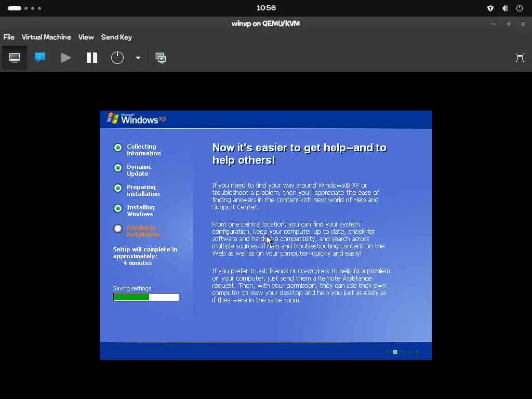Click the paragraph starting 'If you need to find'

click(x=296, y=196)
